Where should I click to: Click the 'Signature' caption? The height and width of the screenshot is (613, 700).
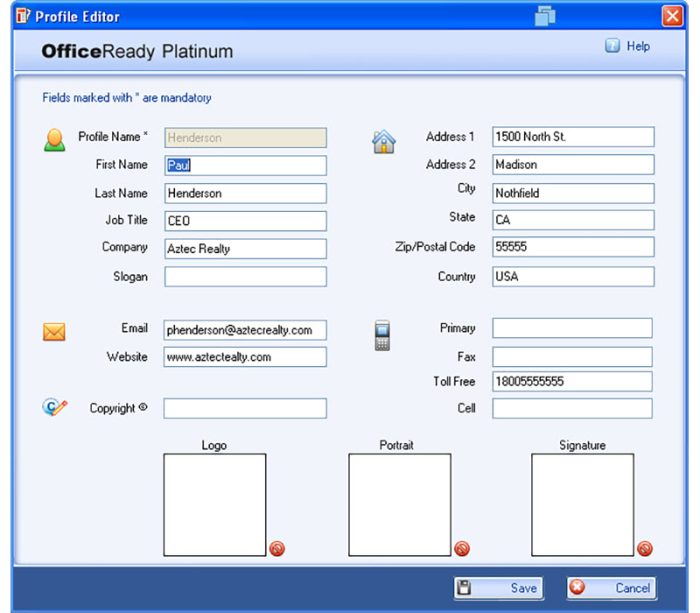(582, 445)
